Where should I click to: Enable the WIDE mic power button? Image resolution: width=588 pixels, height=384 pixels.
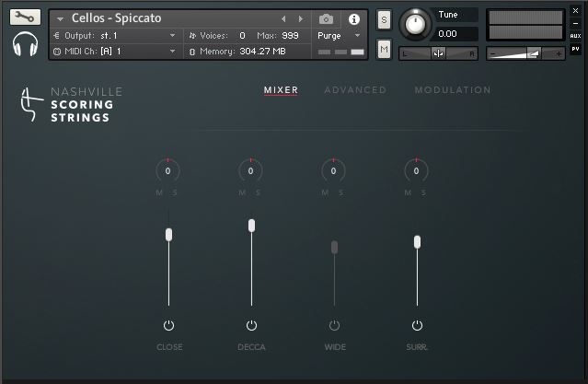point(335,325)
